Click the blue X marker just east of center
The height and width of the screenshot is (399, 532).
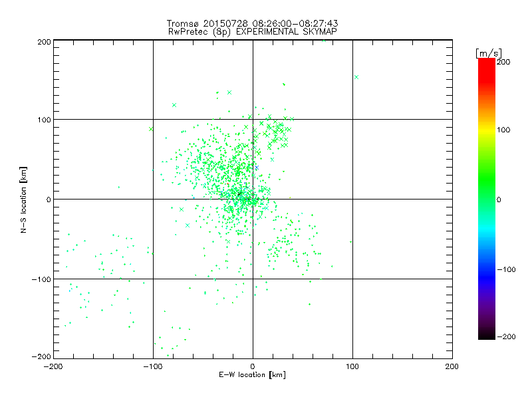coord(257,168)
